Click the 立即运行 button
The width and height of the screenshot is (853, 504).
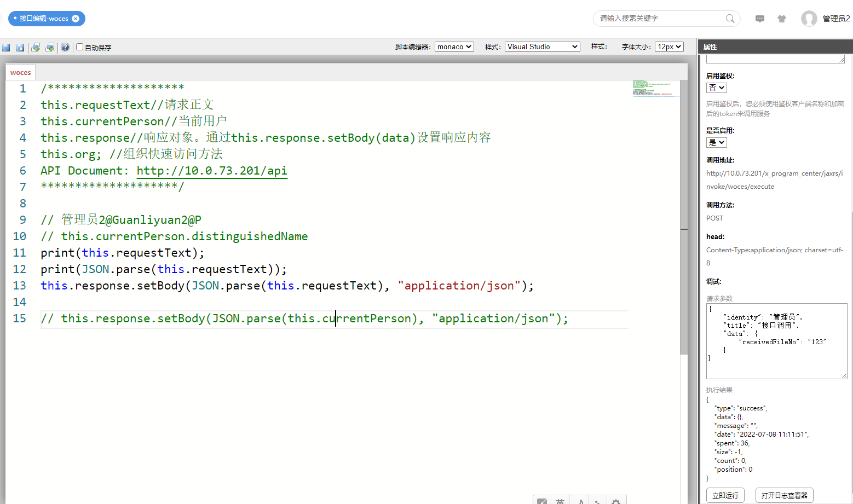pyautogui.click(x=725, y=495)
